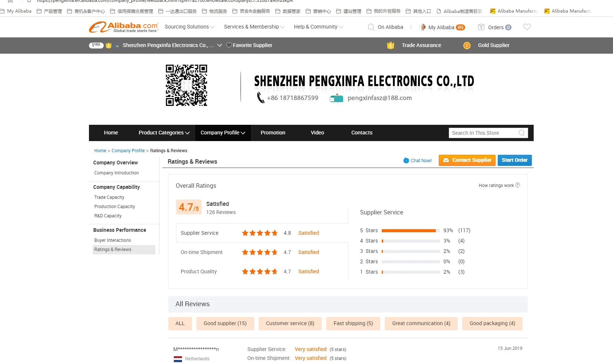Image resolution: width=613 pixels, height=364 pixels.
Task: Click the Favorite Supplier heart icon
Action: coord(229,45)
